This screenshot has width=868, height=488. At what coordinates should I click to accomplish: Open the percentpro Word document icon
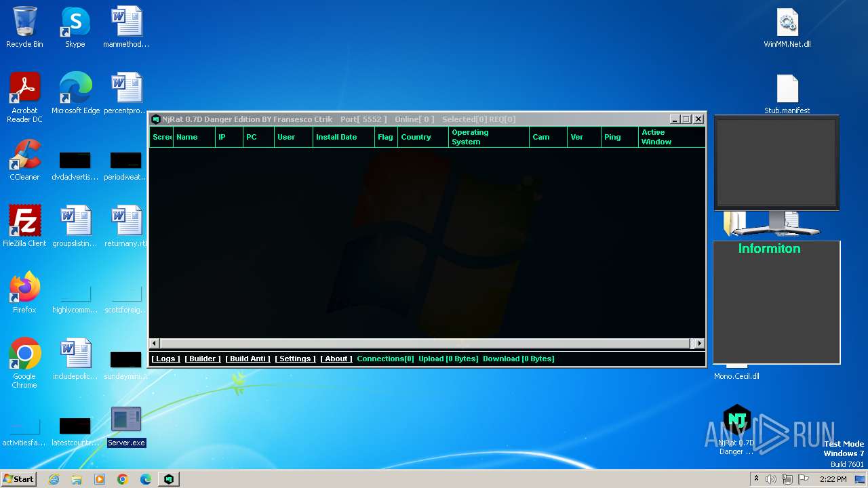126,94
